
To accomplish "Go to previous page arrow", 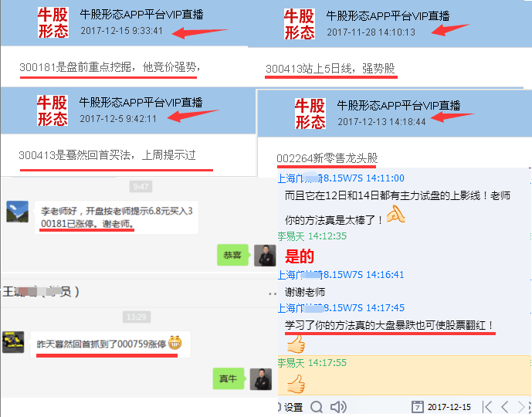I will click(x=505, y=406).
